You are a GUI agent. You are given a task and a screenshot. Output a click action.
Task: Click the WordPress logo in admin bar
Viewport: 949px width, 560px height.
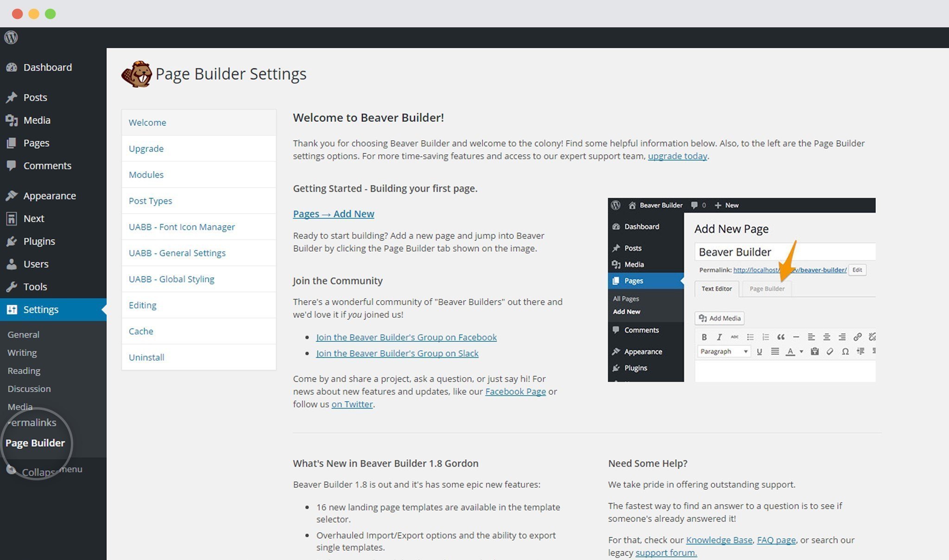[11, 38]
